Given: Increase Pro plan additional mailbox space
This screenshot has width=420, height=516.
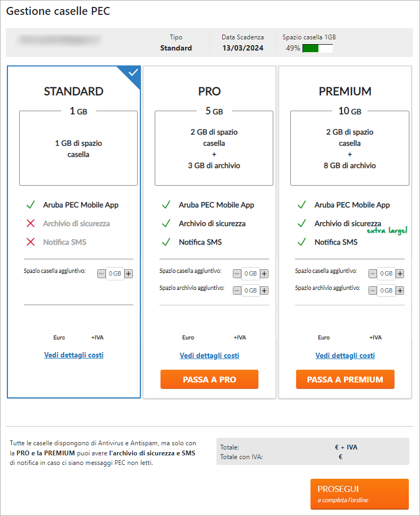Looking at the screenshot, I should click(264, 273).
